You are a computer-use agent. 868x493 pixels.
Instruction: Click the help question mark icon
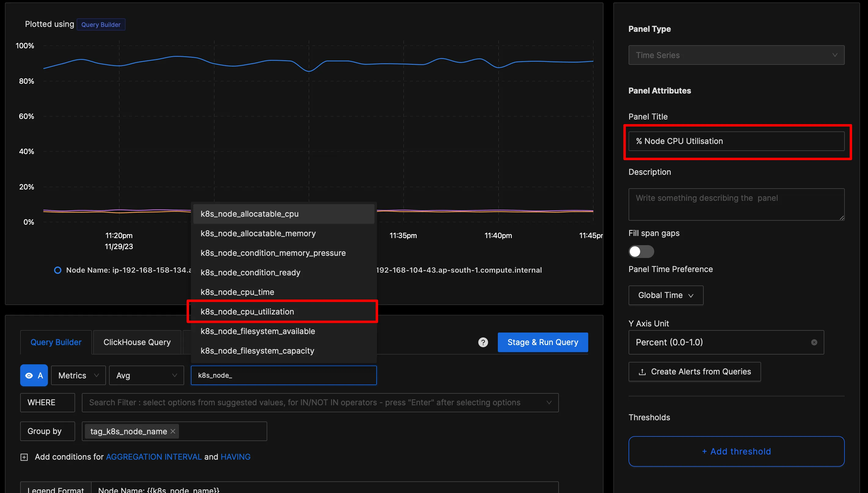click(x=483, y=342)
